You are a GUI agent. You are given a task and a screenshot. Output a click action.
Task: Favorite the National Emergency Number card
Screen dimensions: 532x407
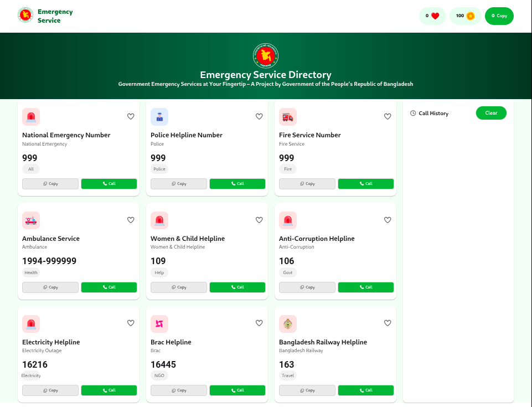(131, 116)
